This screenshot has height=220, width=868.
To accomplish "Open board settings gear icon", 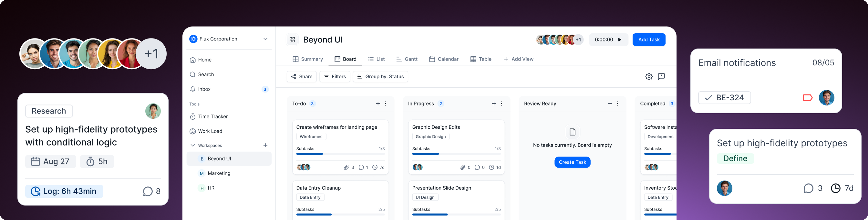I will point(649,77).
